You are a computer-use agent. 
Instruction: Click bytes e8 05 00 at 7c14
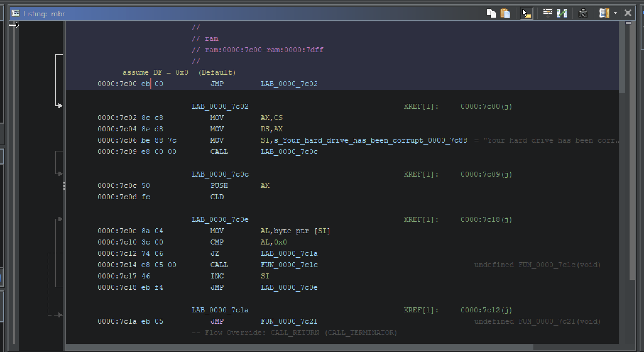tap(159, 265)
